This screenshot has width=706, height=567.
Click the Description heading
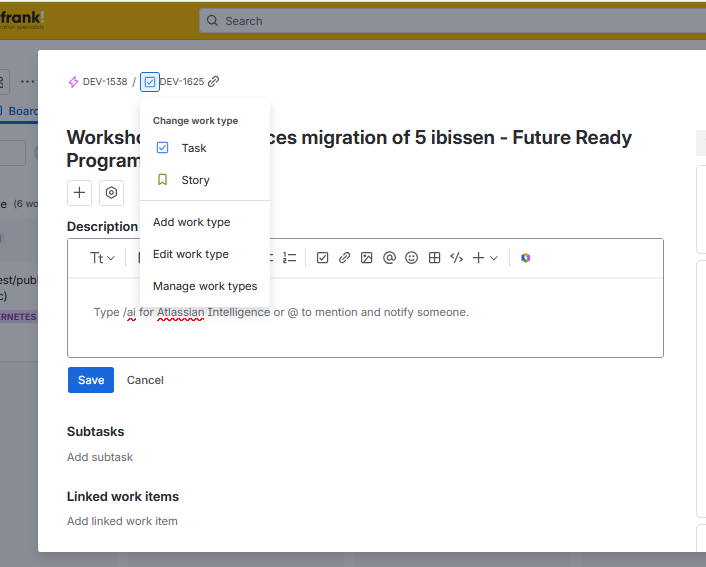(x=103, y=227)
